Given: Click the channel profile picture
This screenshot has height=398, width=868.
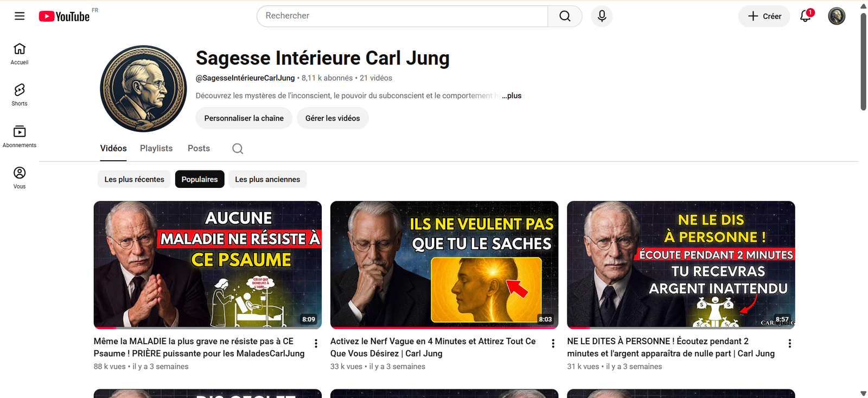Looking at the screenshot, I should pyautogui.click(x=144, y=89).
